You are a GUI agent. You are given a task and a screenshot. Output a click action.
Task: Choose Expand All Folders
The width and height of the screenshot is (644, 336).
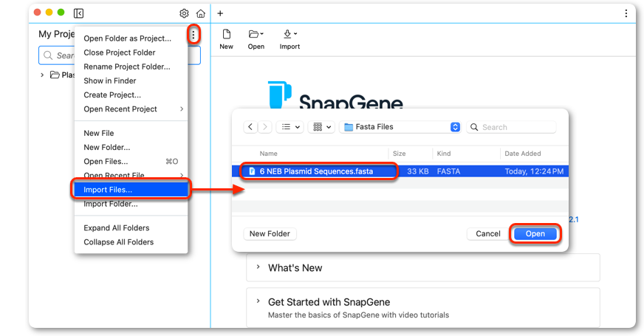[131, 228]
